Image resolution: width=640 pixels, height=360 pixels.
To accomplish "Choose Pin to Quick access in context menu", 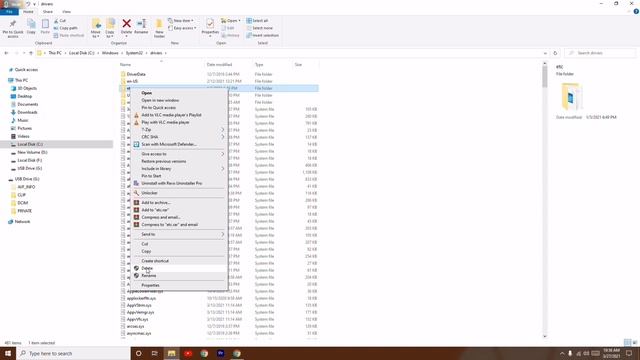I will pos(179,108).
